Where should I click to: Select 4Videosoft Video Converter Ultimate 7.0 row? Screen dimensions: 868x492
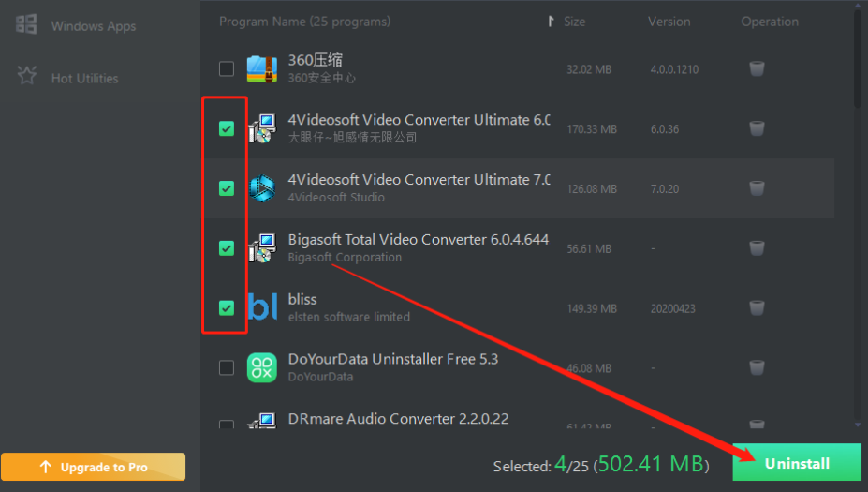pyautogui.click(x=518, y=188)
